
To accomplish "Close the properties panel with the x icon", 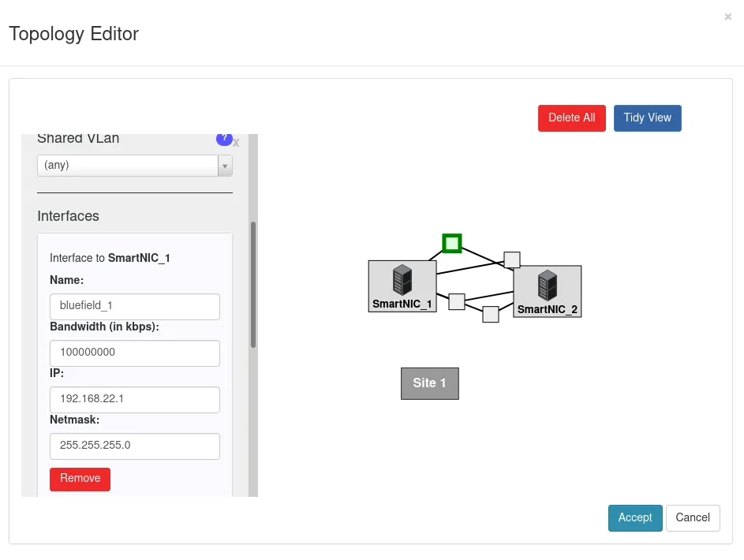I will [x=236, y=142].
